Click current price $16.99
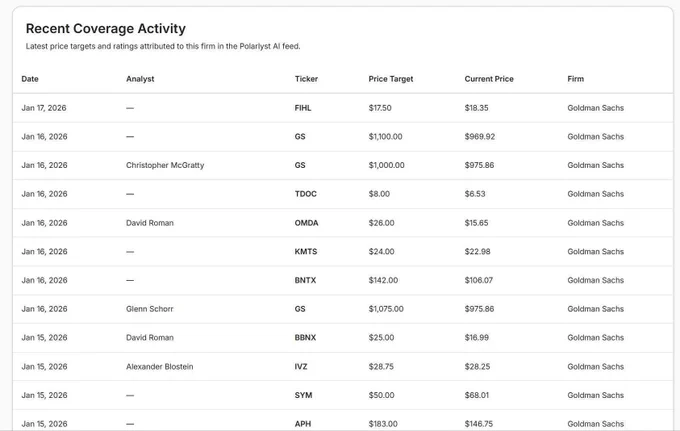Viewport: 680px width, 431px height. [477, 337]
